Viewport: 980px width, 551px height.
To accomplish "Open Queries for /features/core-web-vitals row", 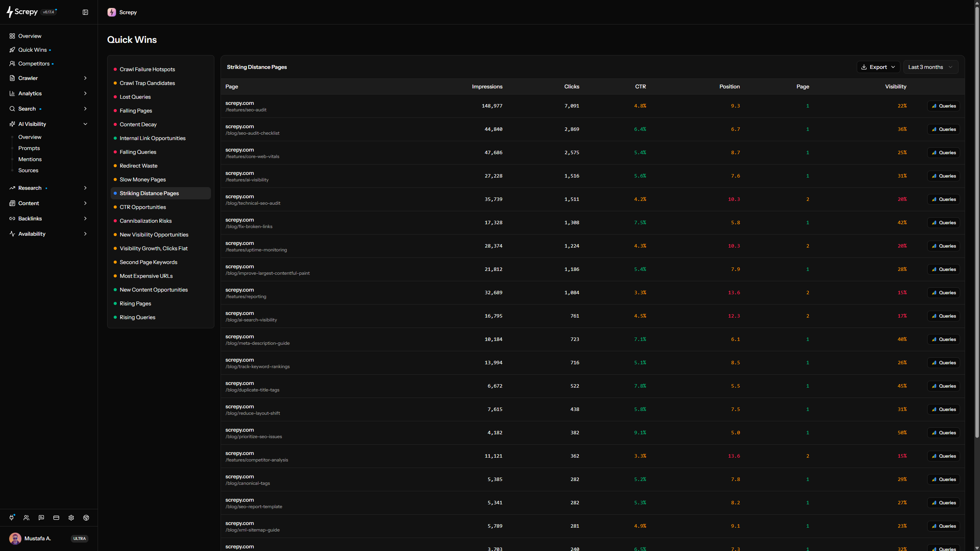I will point(944,153).
